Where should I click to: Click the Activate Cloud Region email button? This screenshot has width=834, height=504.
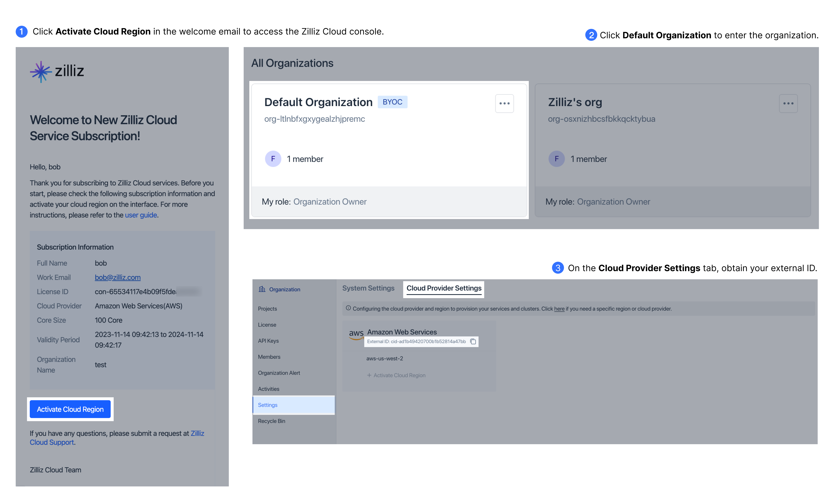(70, 409)
